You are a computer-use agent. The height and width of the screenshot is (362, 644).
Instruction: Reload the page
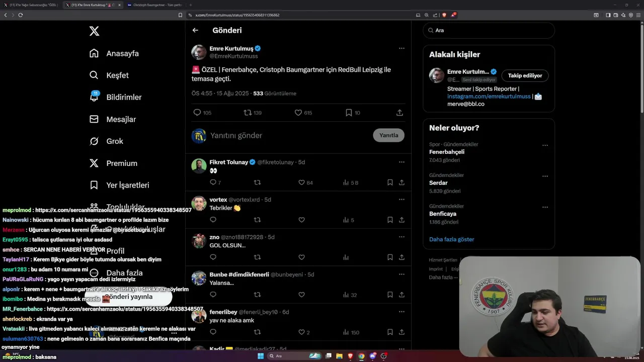(21, 15)
